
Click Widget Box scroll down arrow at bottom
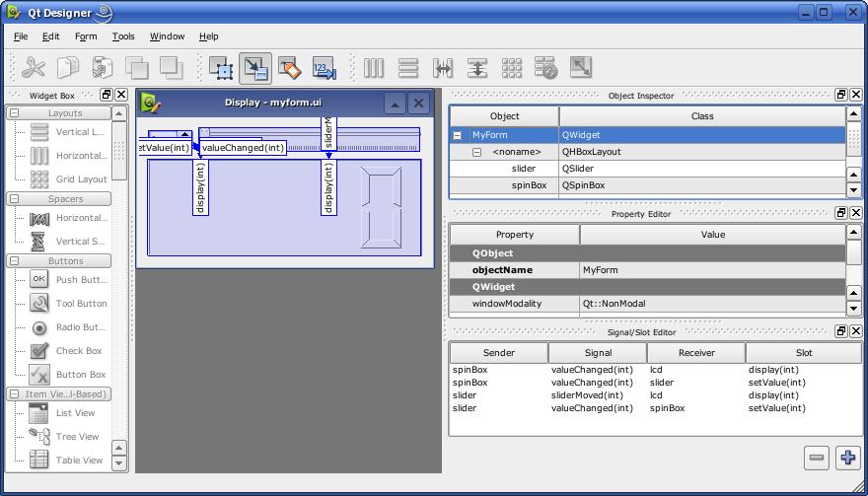pyautogui.click(x=119, y=462)
